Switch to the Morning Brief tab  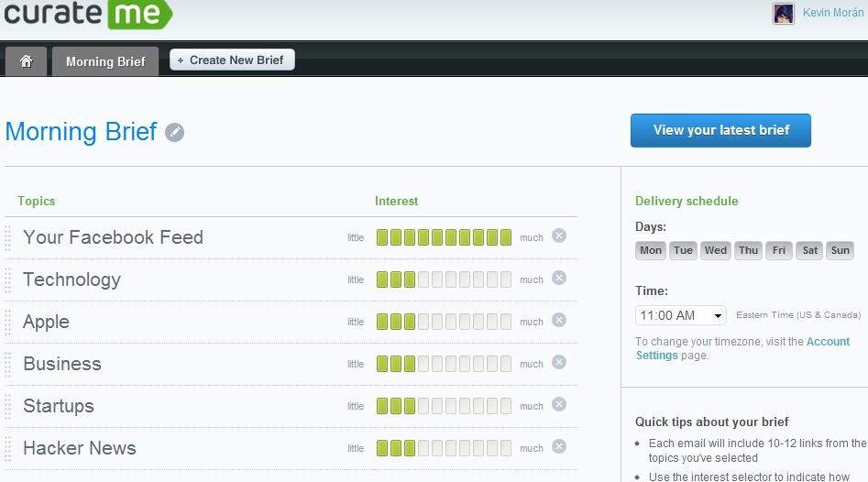pyautogui.click(x=105, y=61)
